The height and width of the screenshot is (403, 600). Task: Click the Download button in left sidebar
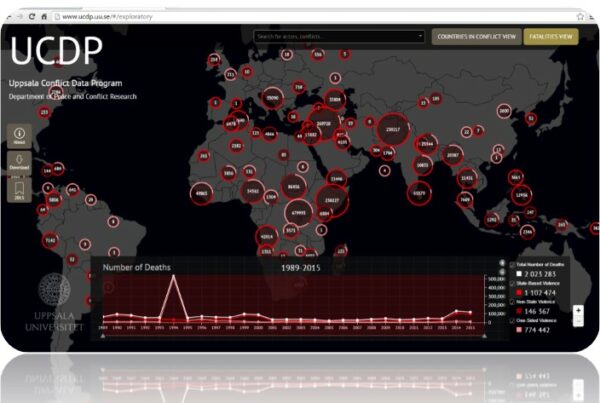(x=19, y=162)
